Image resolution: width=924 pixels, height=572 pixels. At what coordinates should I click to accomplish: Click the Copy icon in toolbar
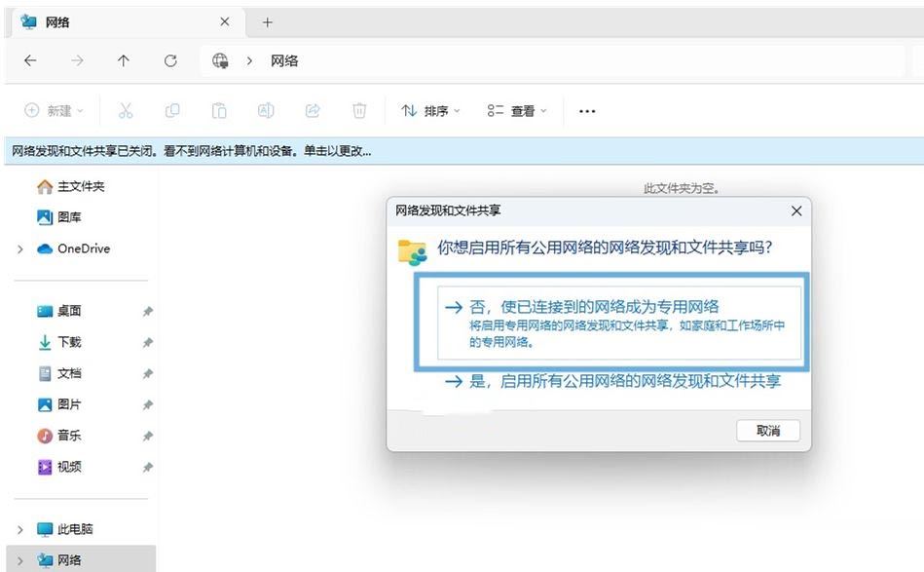pos(172,111)
